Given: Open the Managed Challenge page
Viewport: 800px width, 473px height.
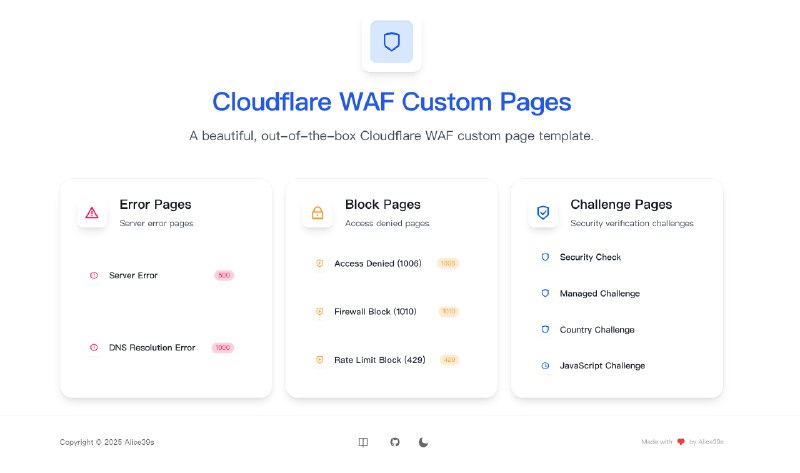Looking at the screenshot, I should point(599,294).
